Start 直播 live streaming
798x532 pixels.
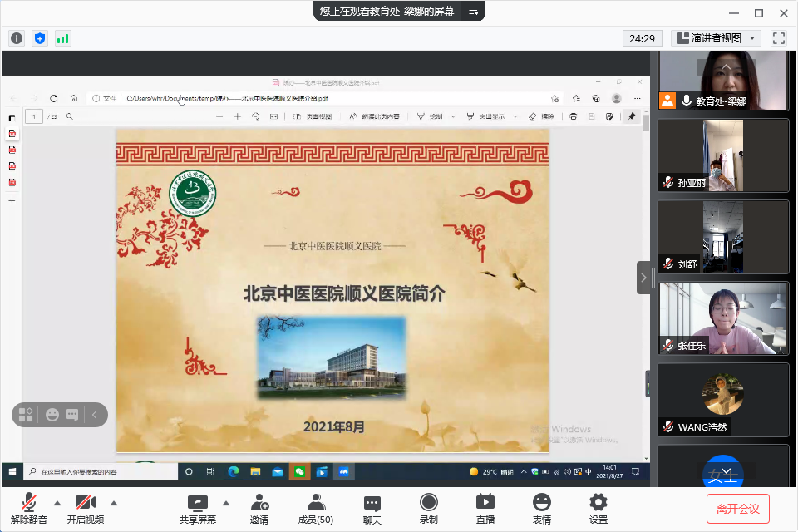pyautogui.click(x=485, y=509)
